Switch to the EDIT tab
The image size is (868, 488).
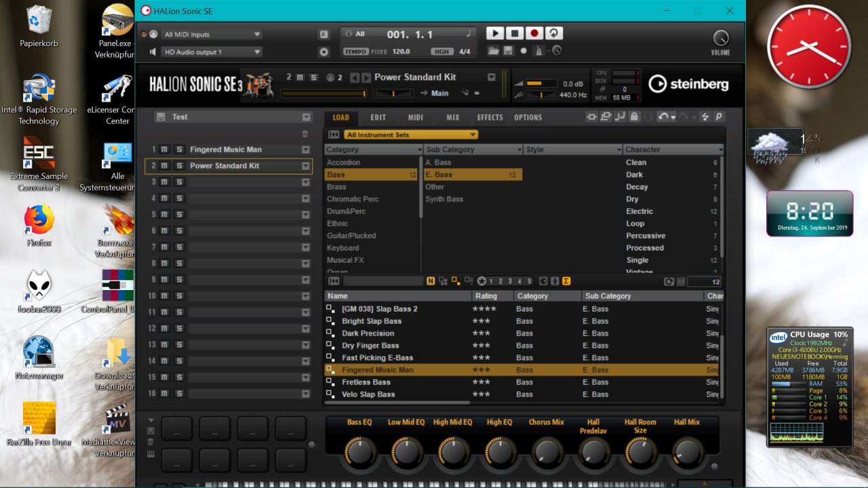[378, 117]
